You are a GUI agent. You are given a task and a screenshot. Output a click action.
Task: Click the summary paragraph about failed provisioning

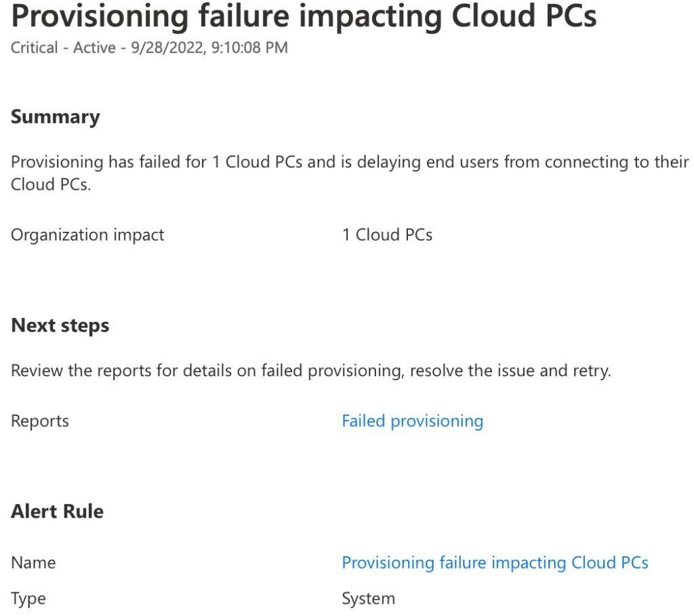click(350, 173)
